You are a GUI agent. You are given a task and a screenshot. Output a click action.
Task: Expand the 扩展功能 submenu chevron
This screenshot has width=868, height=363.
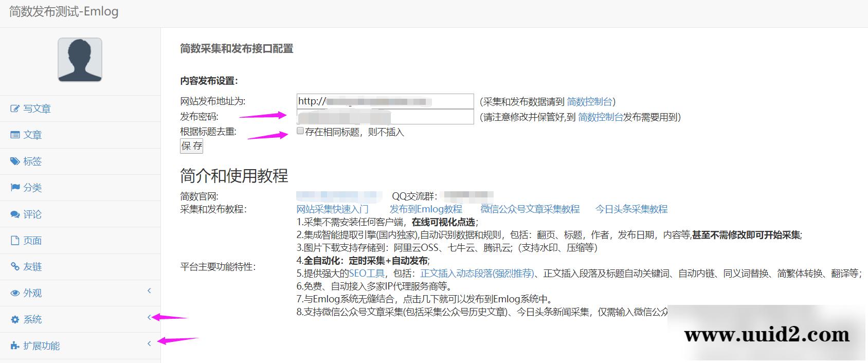coord(149,343)
